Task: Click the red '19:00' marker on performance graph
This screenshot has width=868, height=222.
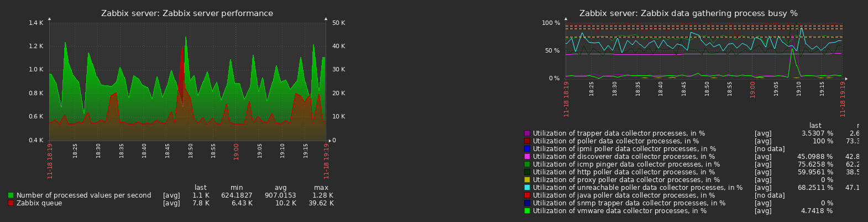Action: coord(236,151)
